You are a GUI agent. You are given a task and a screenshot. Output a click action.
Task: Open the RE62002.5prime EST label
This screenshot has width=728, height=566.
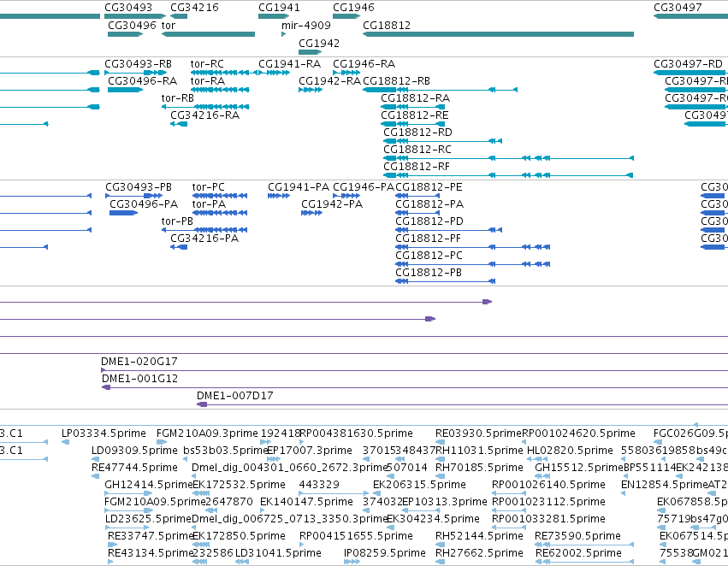coord(578,553)
